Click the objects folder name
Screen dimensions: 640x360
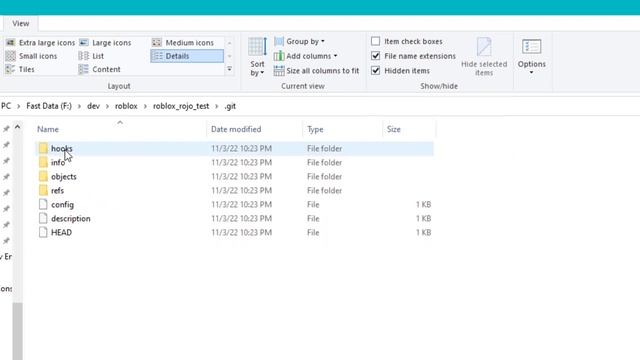(x=64, y=177)
